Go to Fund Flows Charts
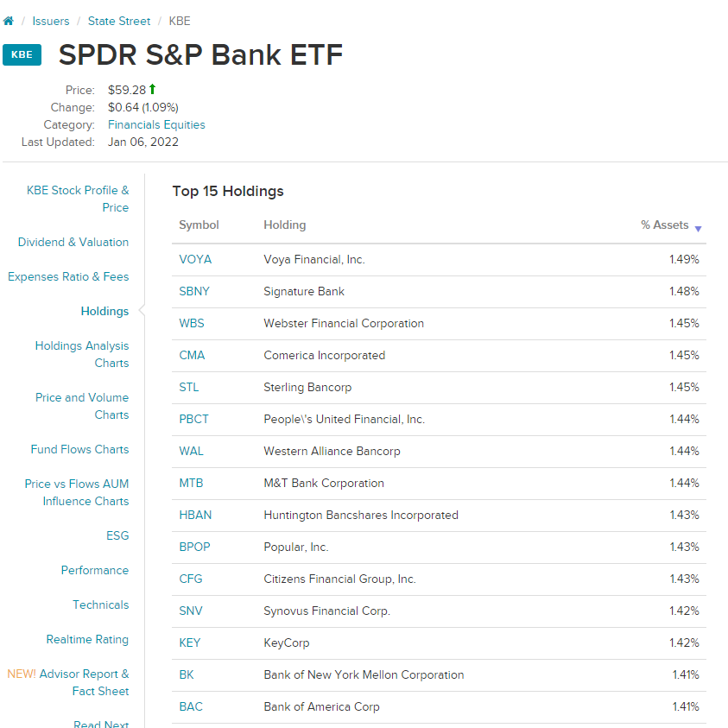This screenshot has height=728, width=728. coord(79,449)
